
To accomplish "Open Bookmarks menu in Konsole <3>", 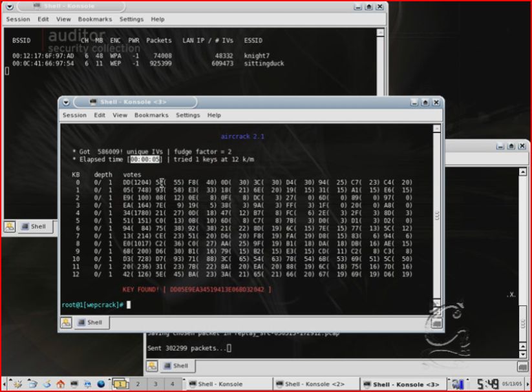I will pyautogui.click(x=151, y=115).
